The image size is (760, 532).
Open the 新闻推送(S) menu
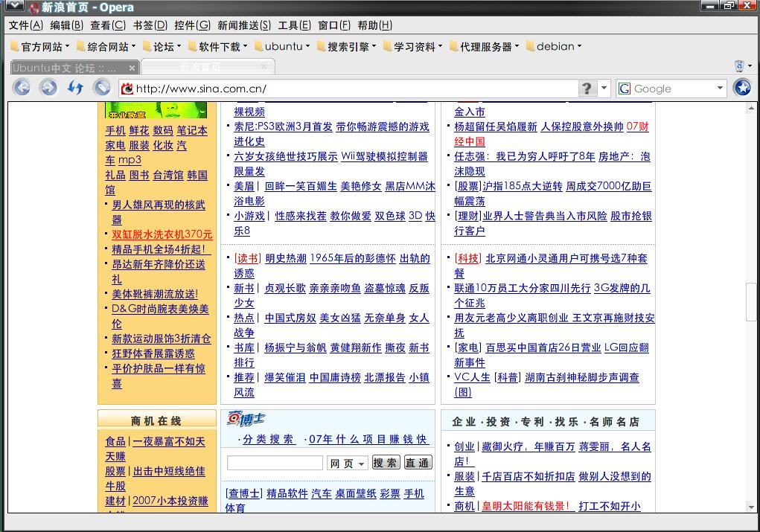[x=244, y=25]
